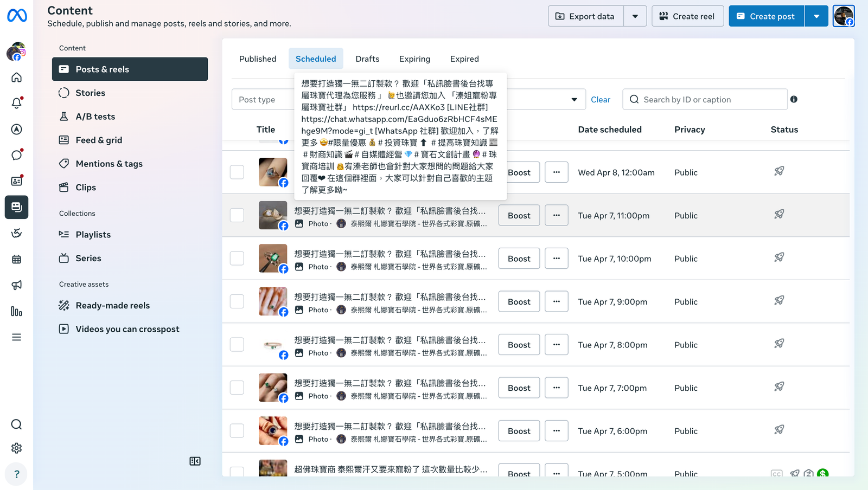Open Playlists under Collections
The height and width of the screenshot is (490, 868).
click(x=130, y=235)
